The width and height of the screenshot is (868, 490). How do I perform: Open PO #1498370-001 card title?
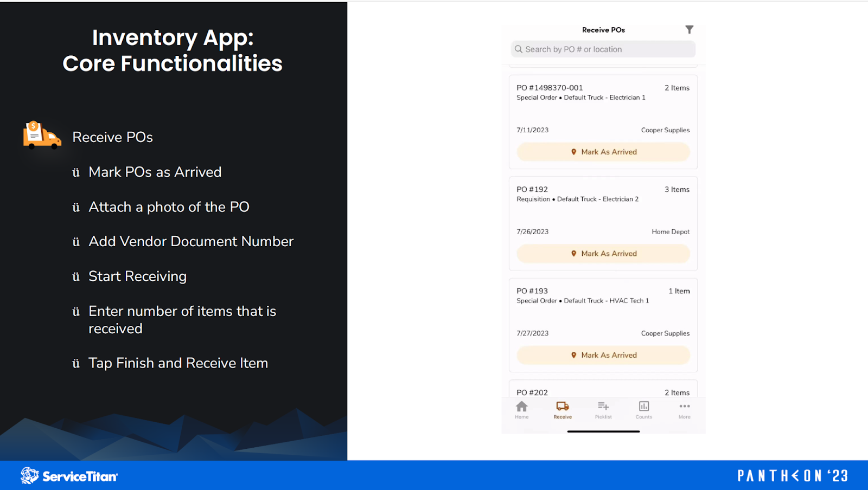click(x=550, y=88)
